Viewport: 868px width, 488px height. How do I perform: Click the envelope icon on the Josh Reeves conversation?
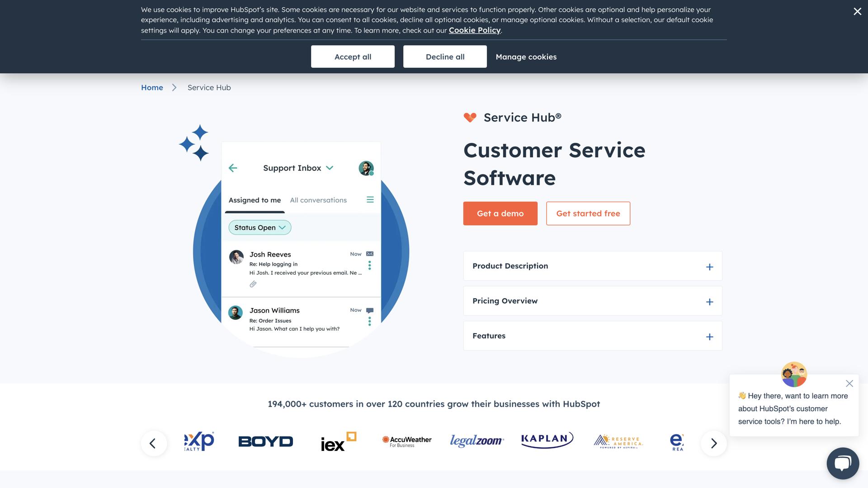pos(370,253)
